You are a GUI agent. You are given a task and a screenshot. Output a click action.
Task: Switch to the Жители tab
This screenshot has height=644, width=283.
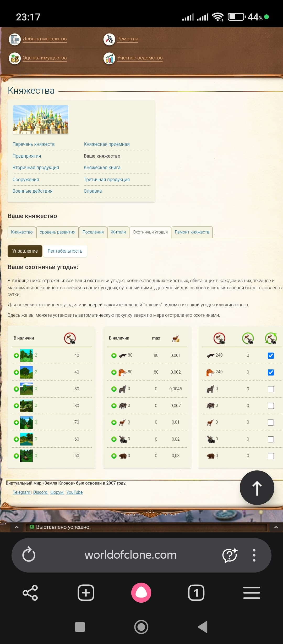coord(118,232)
